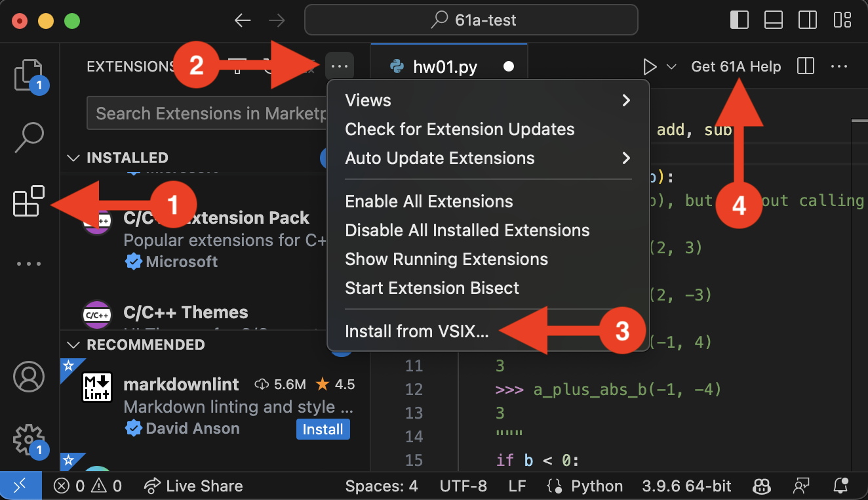868x500 pixels.
Task: Click the Run Python File play icon
Action: click(649, 67)
